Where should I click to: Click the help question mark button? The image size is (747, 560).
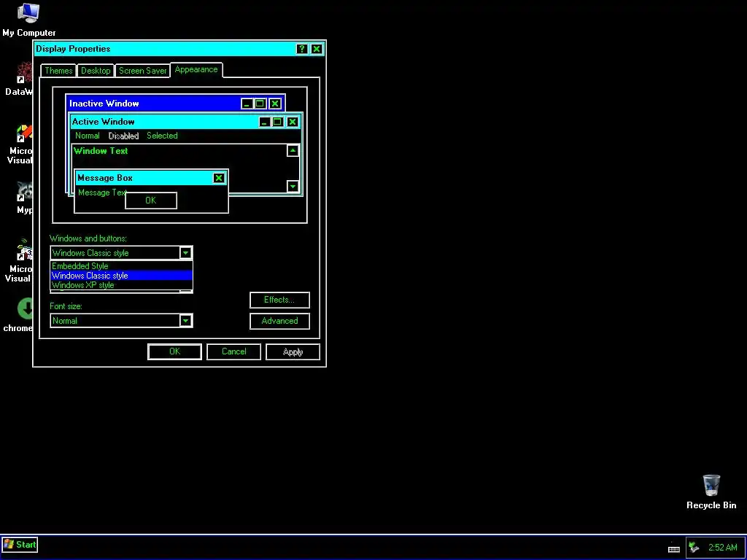click(301, 49)
